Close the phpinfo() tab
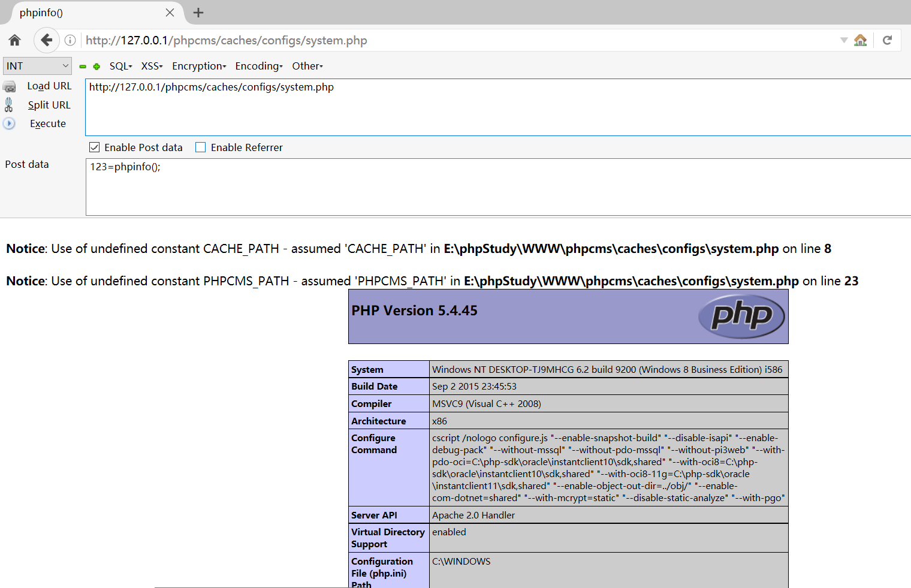 [170, 13]
